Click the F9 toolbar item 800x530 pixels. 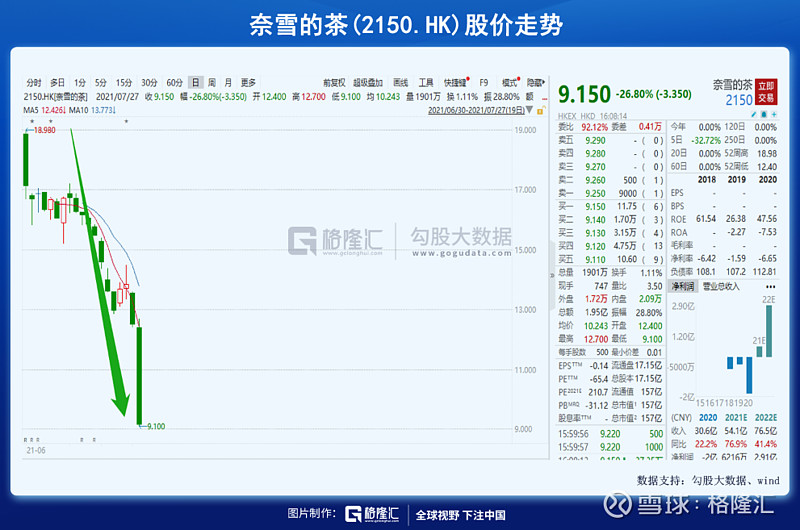[x=484, y=83]
